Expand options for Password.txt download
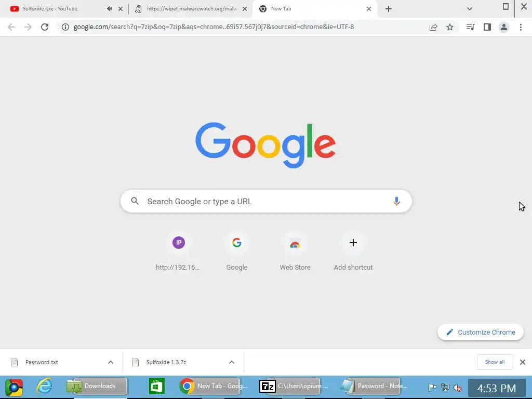Viewport: 532px width, 399px height. tap(111, 362)
